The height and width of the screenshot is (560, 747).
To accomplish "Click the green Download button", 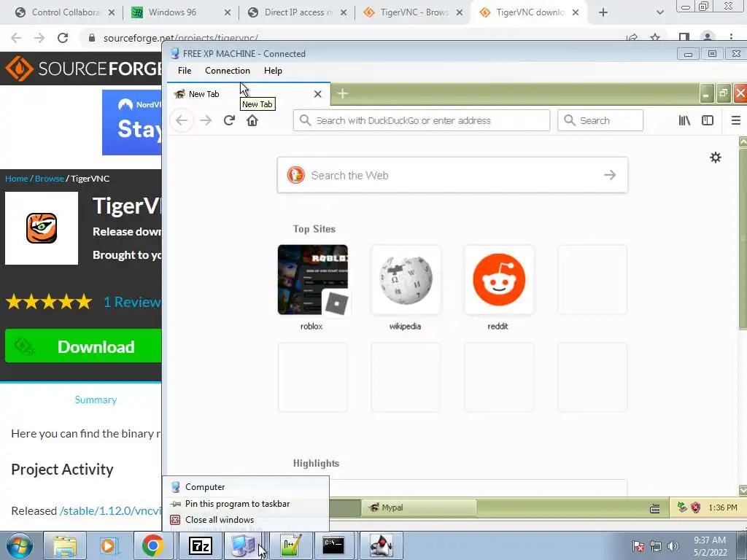I will [83, 346].
